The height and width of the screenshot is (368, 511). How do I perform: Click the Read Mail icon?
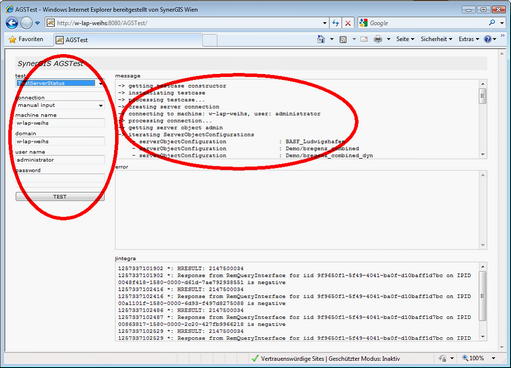(x=364, y=39)
